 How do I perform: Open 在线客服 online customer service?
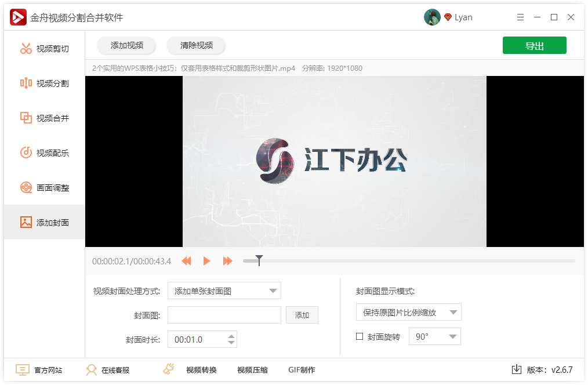[108, 370]
